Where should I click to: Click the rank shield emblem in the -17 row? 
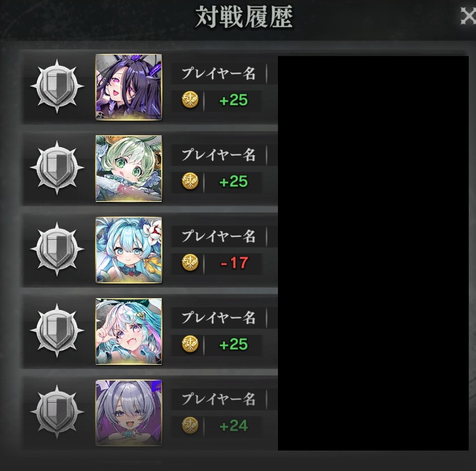[x=57, y=249]
